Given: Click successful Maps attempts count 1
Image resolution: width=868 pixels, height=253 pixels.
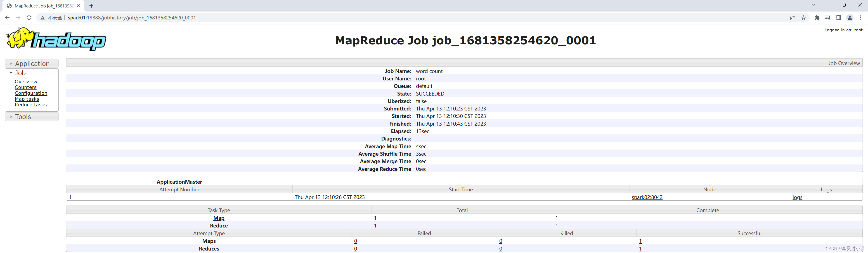Looking at the screenshot, I should pyautogui.click(x=640, y=241).
